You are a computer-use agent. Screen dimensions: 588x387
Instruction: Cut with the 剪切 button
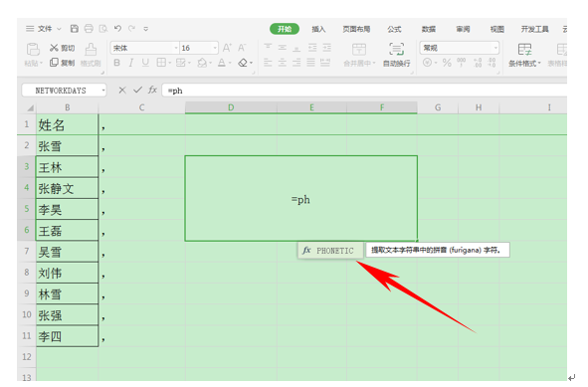[x=63, y=48]
